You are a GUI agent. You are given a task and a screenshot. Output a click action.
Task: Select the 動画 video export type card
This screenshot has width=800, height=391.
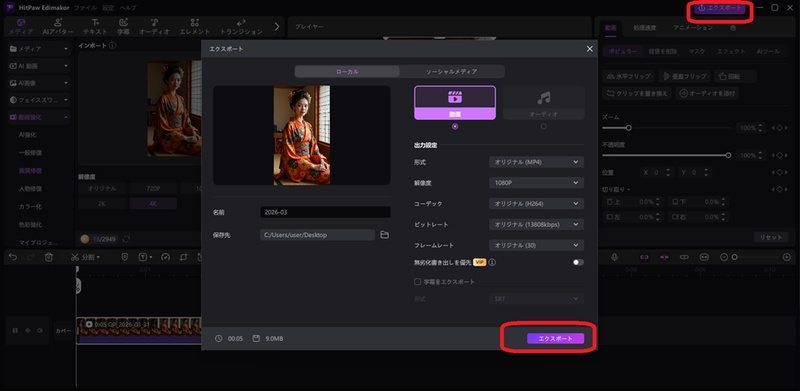[x=455, y=103]
